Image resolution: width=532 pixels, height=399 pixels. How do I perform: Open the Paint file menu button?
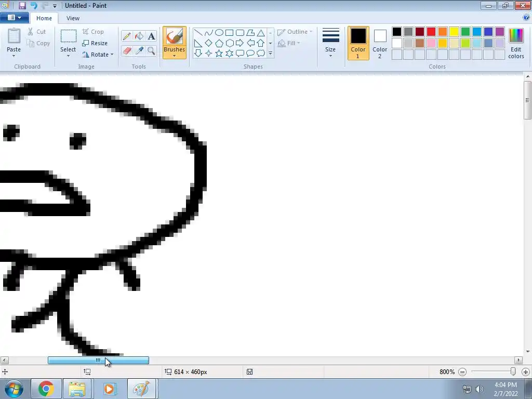tap(14, 18)
